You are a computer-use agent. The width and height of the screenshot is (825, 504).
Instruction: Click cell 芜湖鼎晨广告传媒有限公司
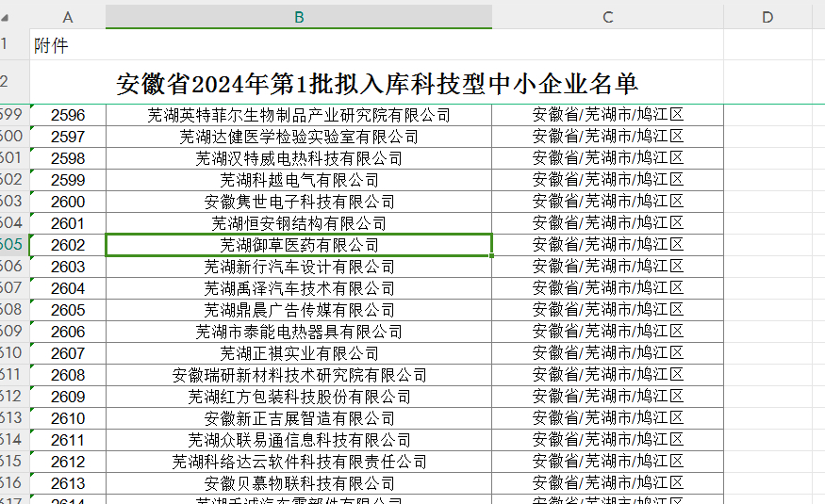(299, 310)
